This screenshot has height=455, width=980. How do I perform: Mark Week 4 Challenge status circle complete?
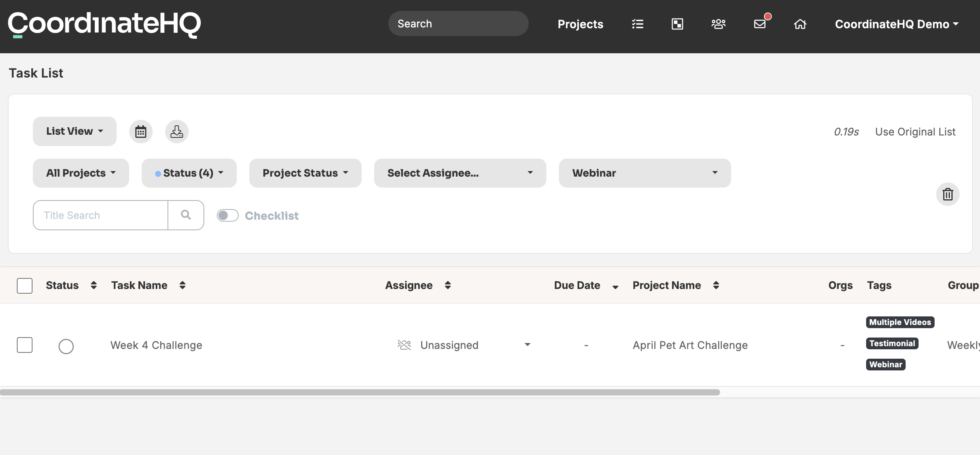(66, 346)
